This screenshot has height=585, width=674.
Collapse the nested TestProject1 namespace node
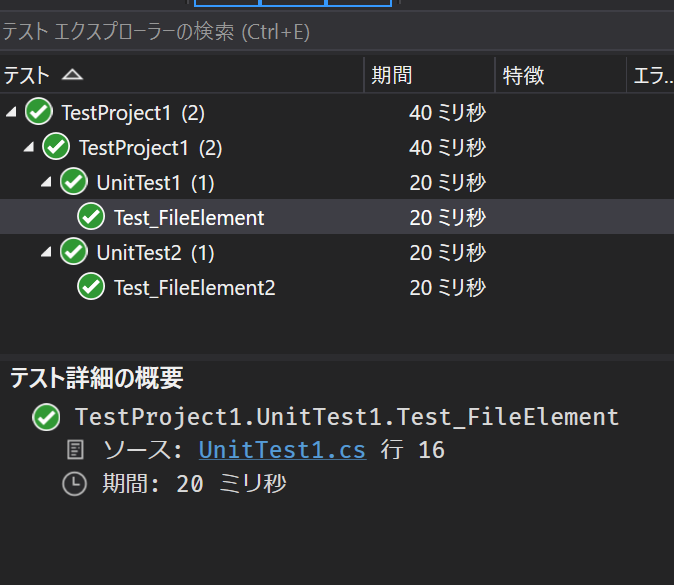pyautogui.click(x=29, y=147)
